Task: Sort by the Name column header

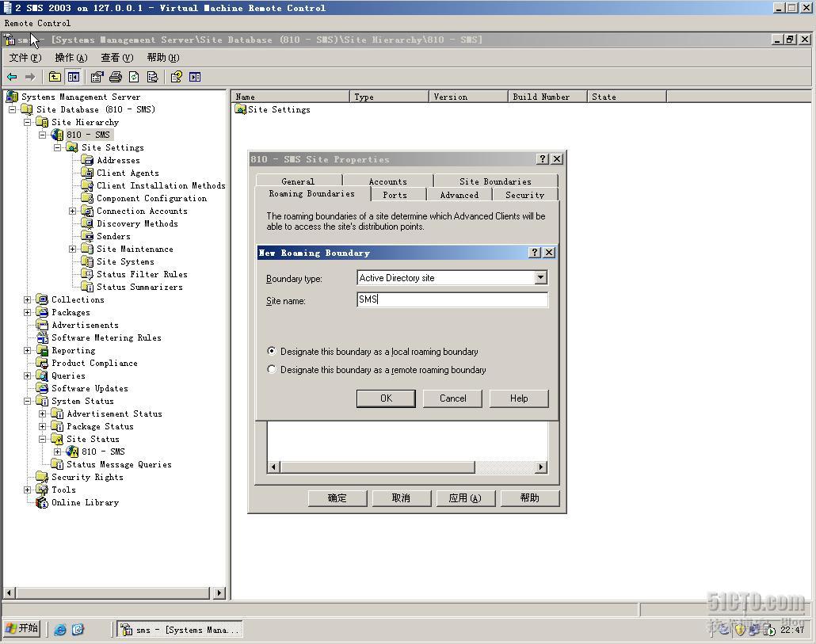Action: coord(291,97)
